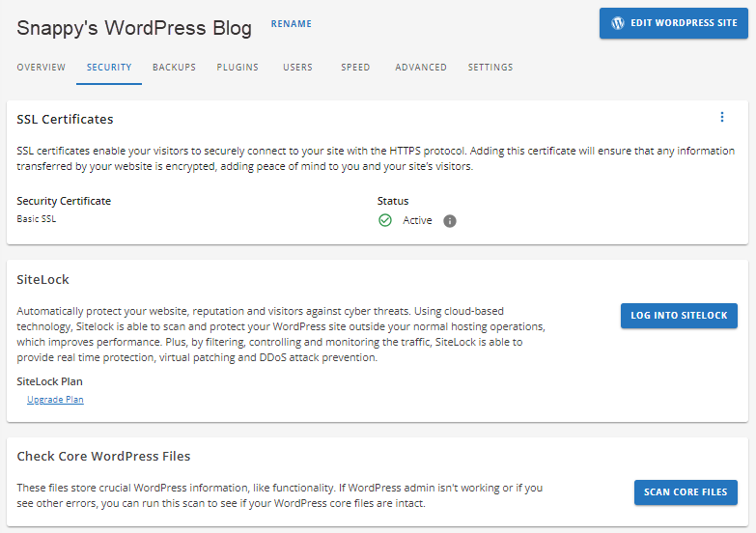Click the Rename link beside site title

[291, 24]
